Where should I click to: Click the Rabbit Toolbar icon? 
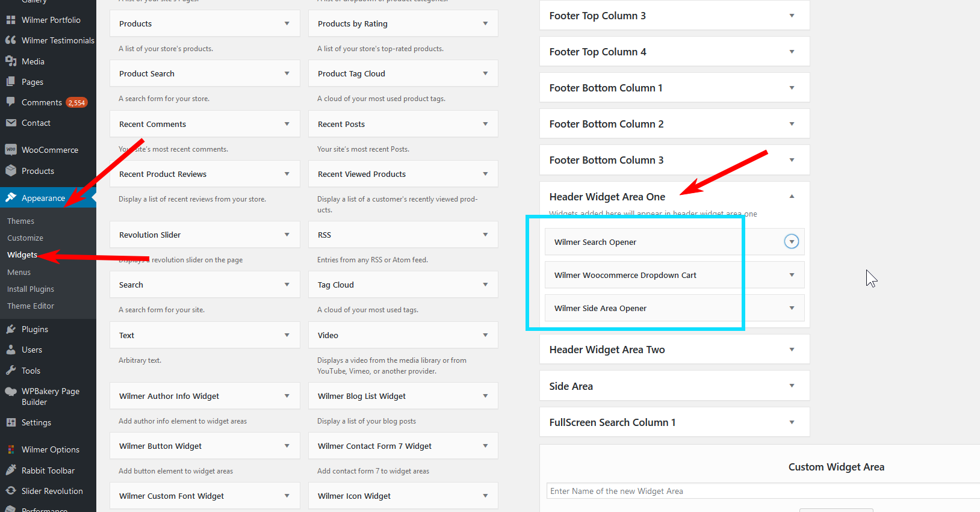click(11, 470)
